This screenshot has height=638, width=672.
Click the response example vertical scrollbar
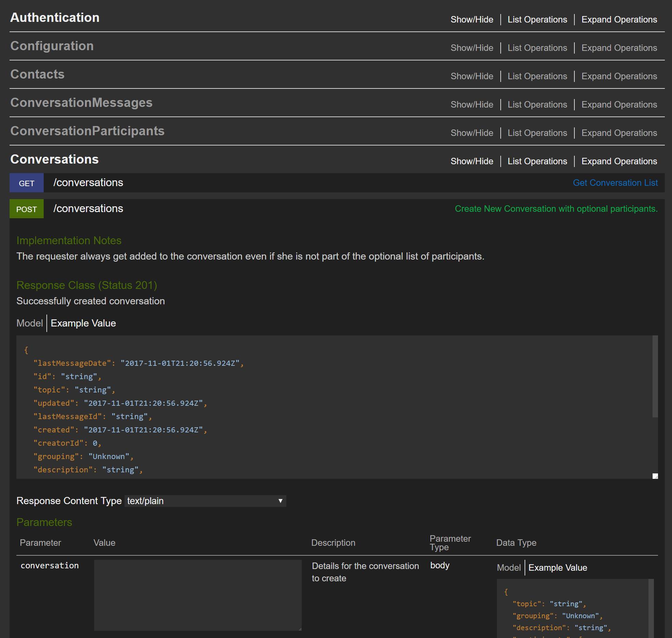(x=655, y=376)
